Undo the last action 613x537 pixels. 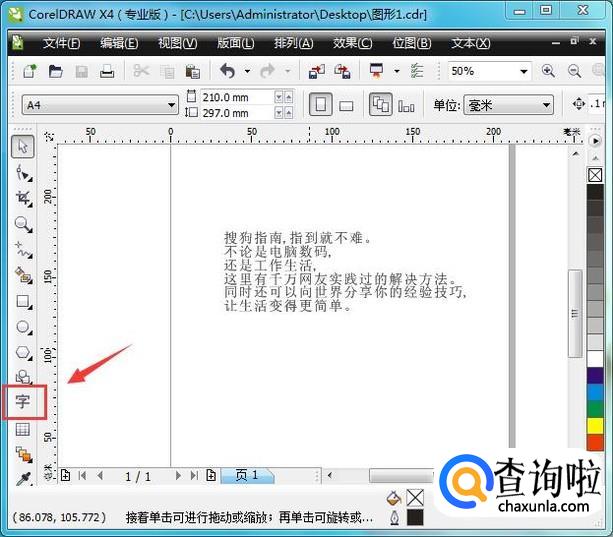(x=228, y=71)
